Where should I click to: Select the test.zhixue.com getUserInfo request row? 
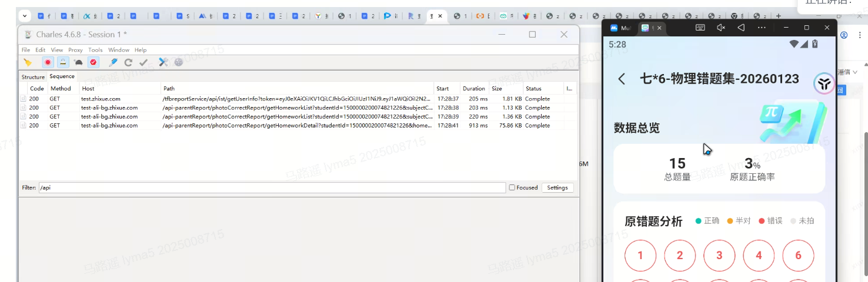click(298, 99)
